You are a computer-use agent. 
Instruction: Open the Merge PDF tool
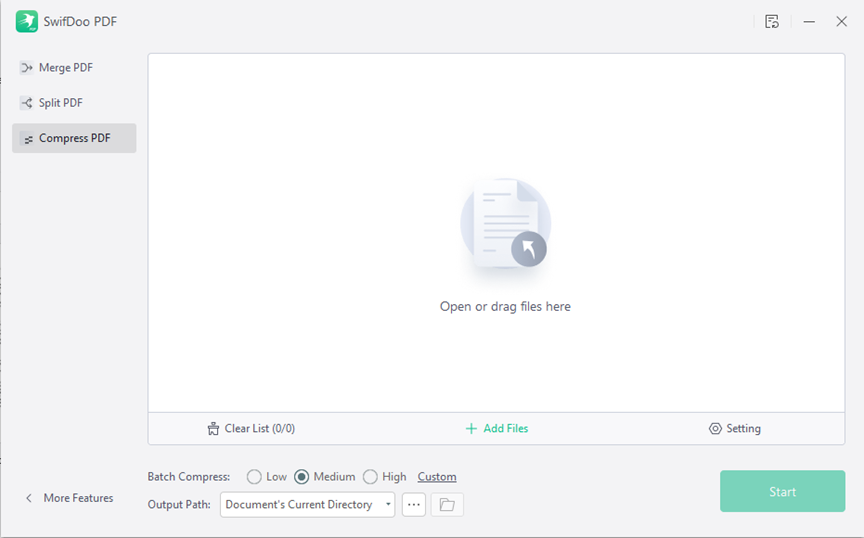click(x=74, y=68)
